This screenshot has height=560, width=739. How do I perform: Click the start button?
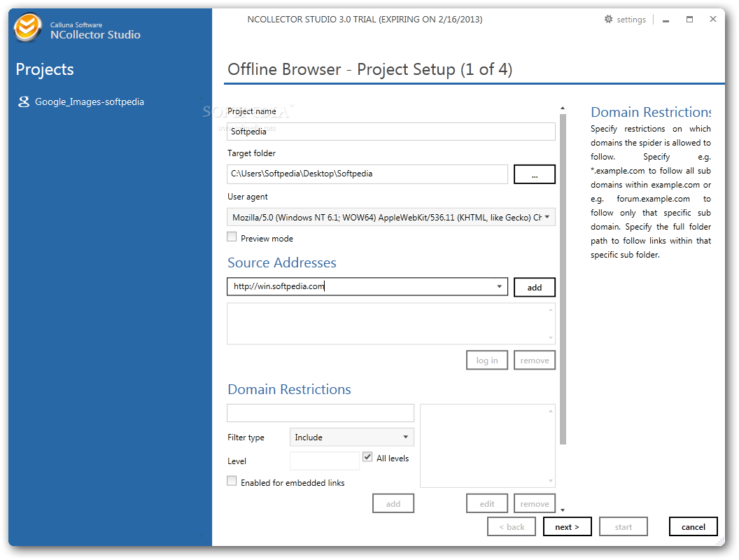pos(623,526)
